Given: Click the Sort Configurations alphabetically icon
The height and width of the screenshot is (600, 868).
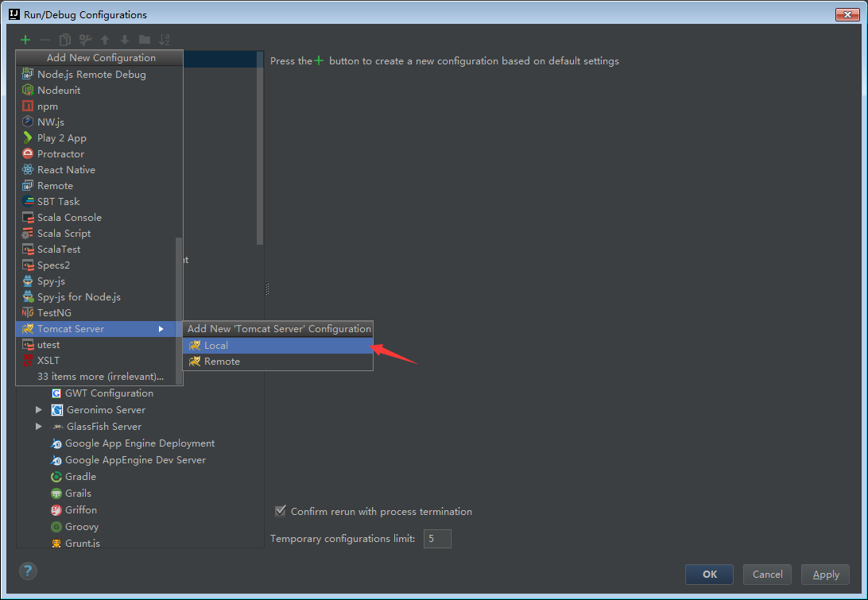Looking at the screenshot, I should (x=165, y=40).
